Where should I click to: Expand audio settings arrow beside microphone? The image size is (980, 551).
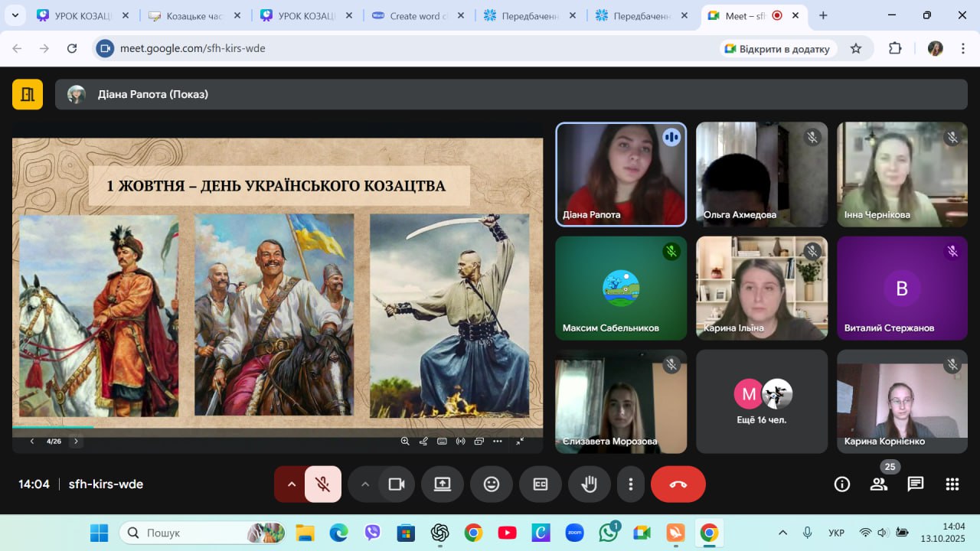291,484
